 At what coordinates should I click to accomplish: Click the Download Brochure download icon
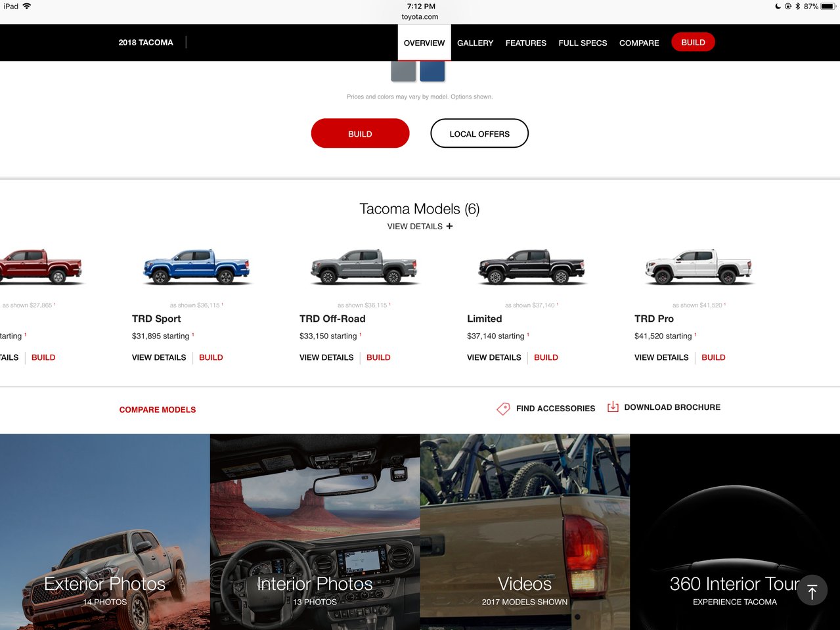point(613,407)
